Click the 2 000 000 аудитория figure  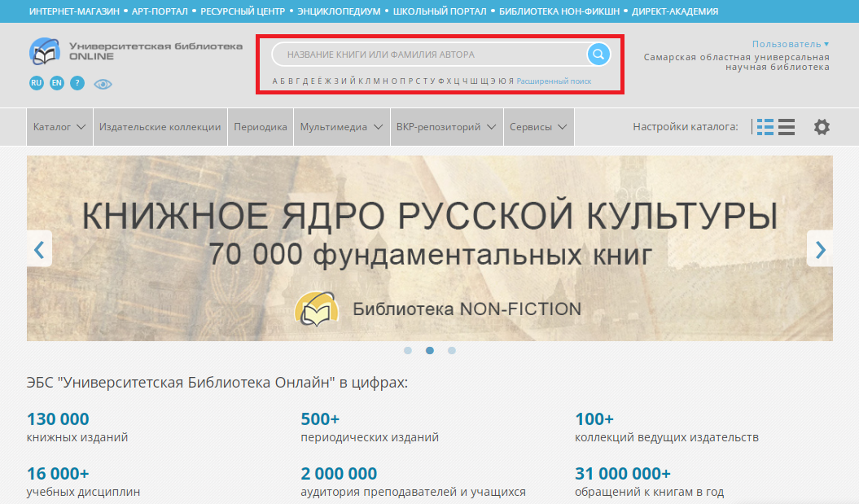(413, 482)
